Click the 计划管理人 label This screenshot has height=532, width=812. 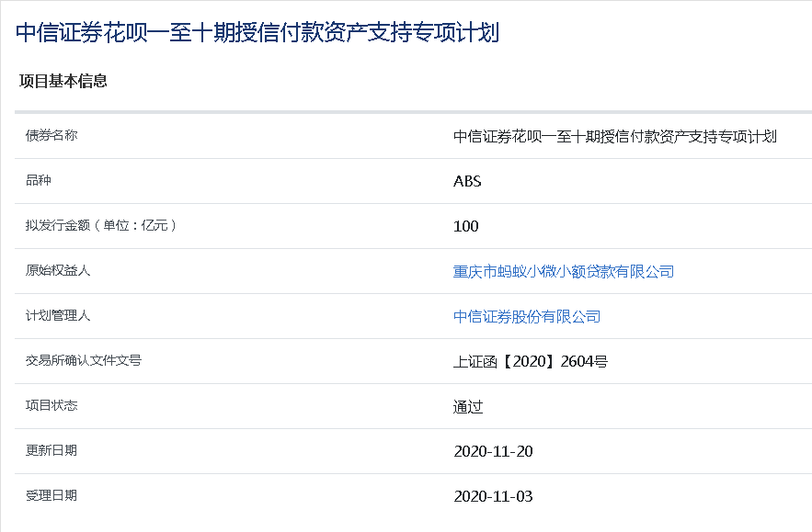coord(58,315)
